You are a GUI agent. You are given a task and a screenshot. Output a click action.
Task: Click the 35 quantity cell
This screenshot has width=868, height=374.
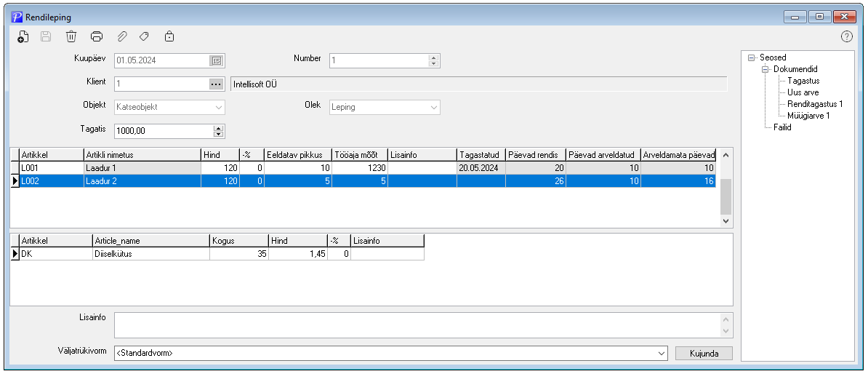(238, 254)
